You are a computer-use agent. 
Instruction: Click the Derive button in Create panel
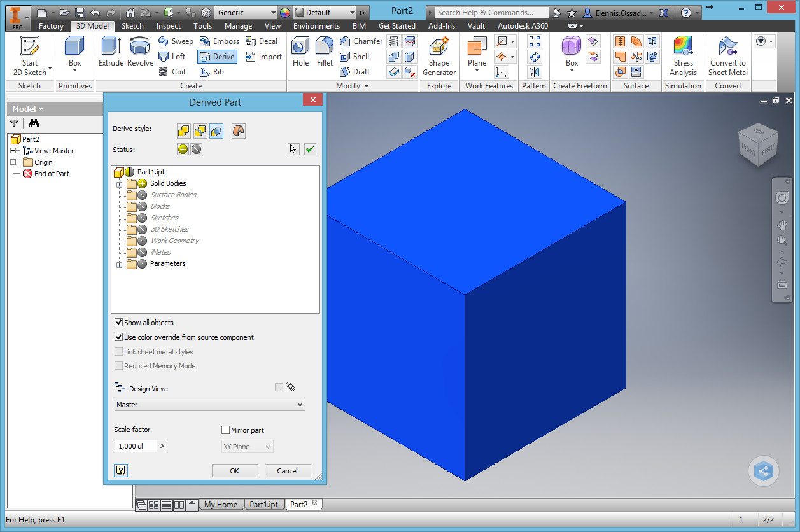coord(217,57)
